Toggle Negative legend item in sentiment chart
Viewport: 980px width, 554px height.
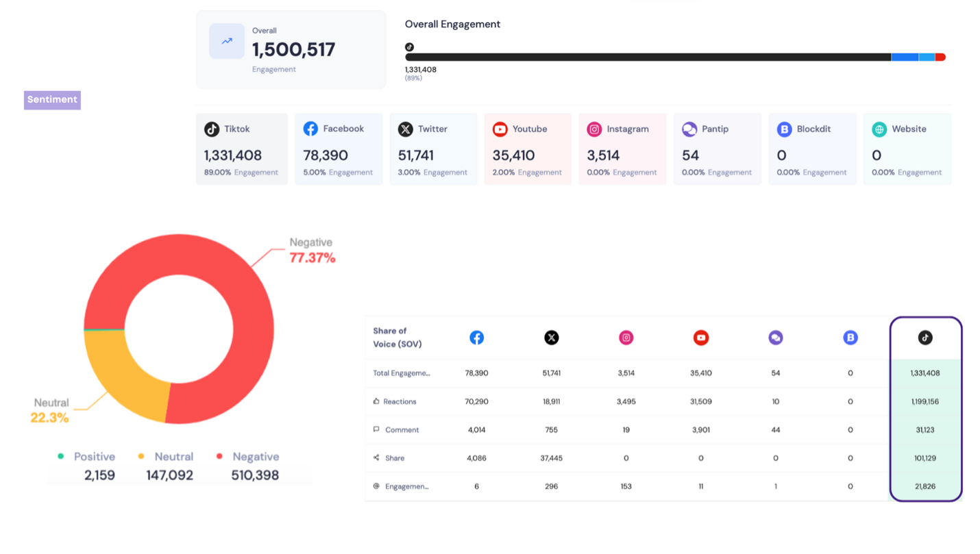click(x=248, y=457)
